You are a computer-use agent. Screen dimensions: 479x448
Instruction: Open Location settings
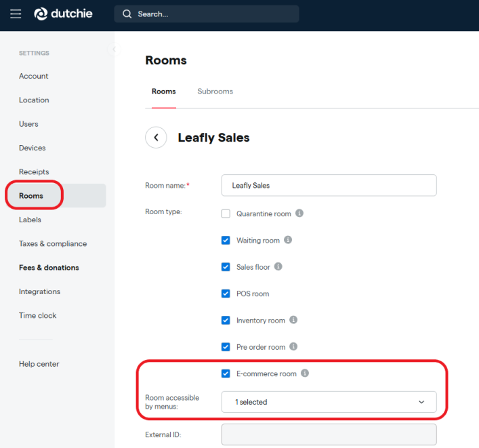(34, 100)
